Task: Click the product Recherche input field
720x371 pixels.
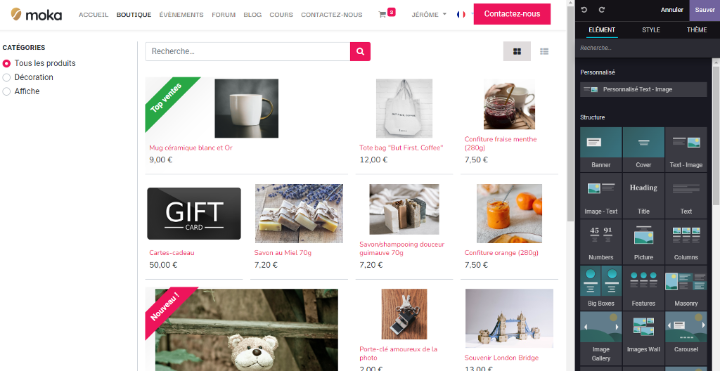Action: 248,51
